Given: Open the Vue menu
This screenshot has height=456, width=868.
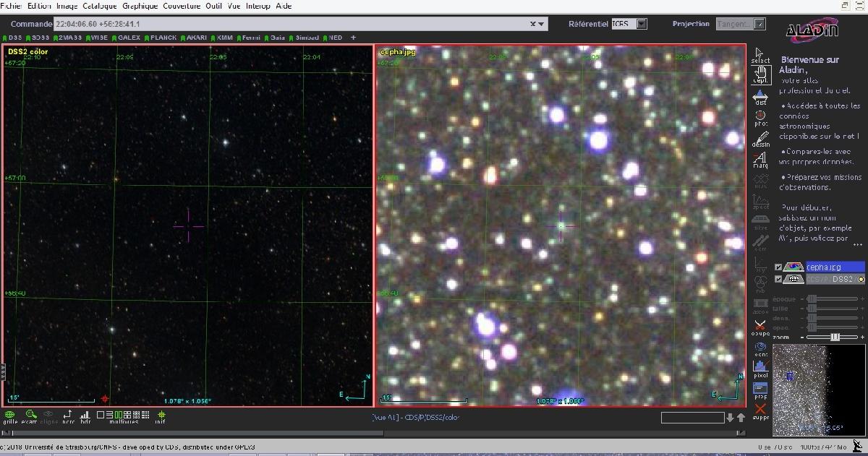Looking at the screenshot, I should [234, 6].
